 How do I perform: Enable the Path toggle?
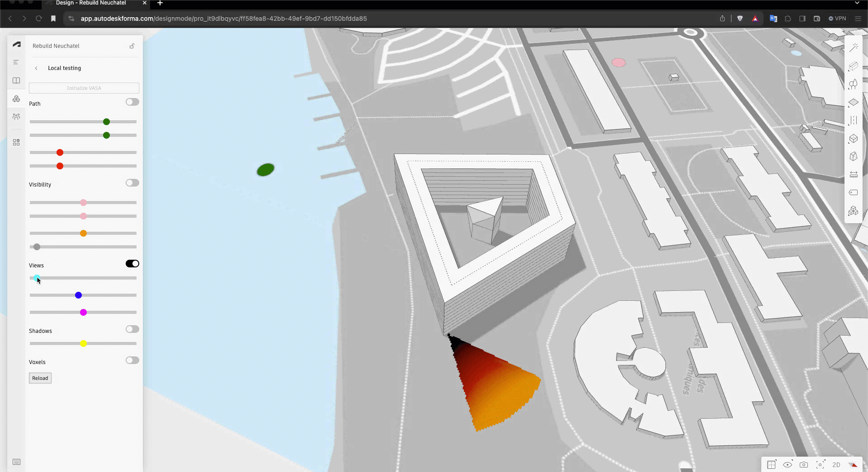coord(132,102)
